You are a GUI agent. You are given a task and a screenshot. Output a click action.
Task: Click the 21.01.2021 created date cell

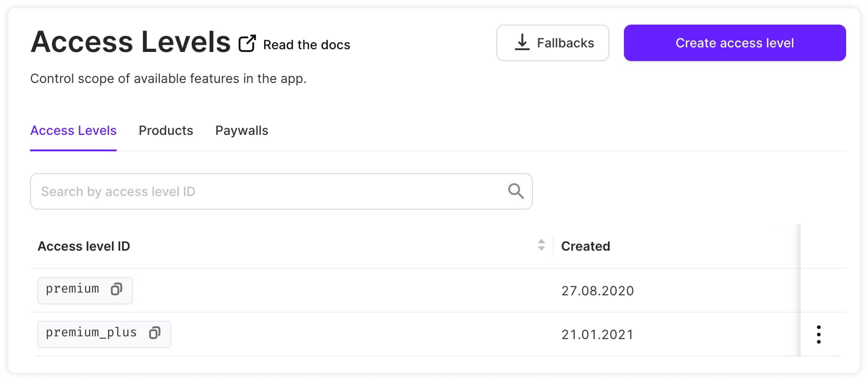(597, 334)
